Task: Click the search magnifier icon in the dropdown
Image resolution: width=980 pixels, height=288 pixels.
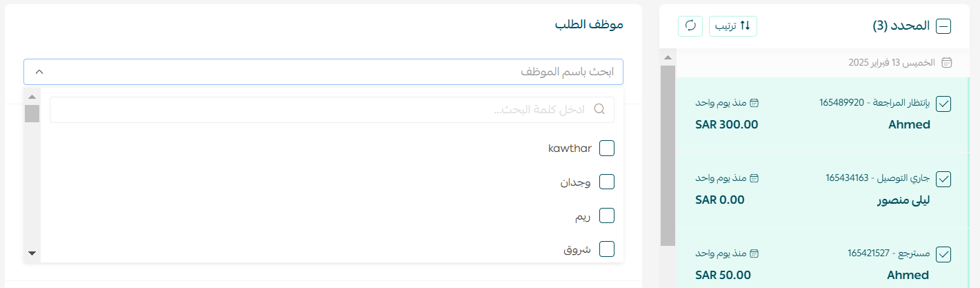Action: 599,109
